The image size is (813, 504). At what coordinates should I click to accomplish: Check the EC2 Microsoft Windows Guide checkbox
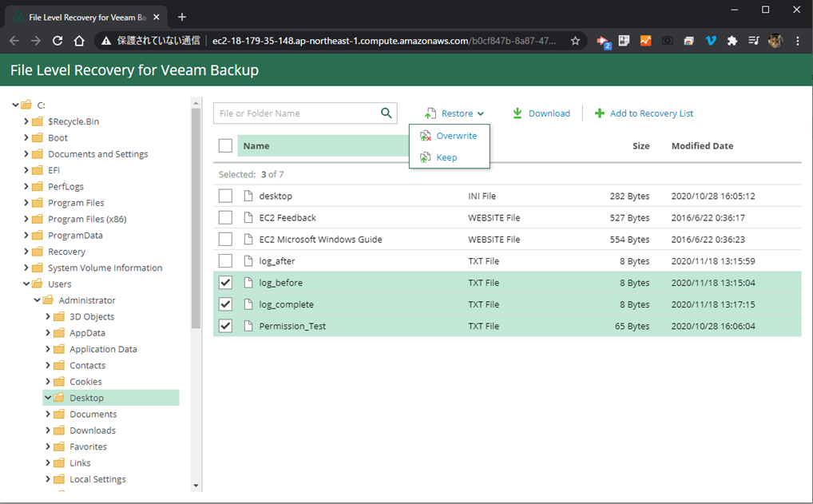point(225,239)
